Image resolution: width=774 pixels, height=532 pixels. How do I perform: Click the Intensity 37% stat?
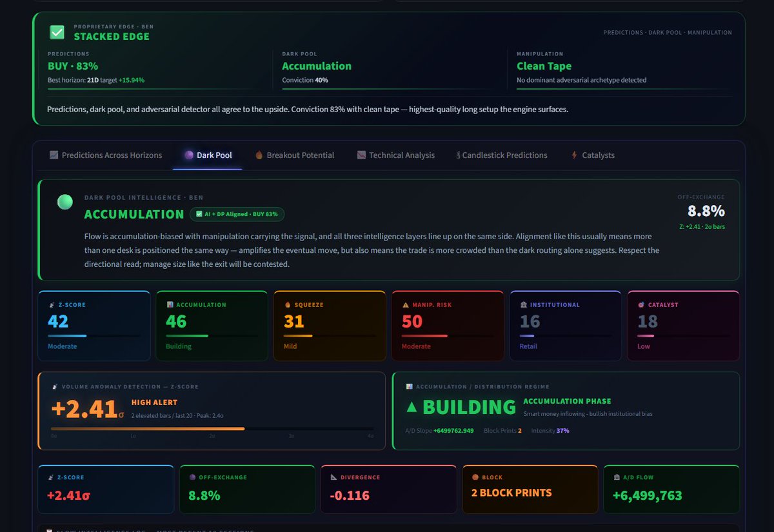[x=550, y=430]
